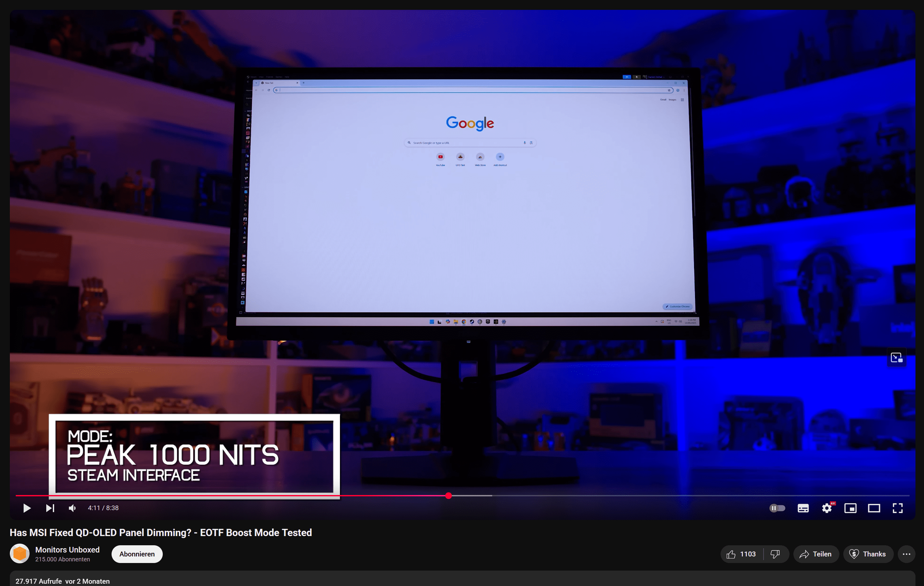
Task: Skip to the next video
Action: point(50,508)
